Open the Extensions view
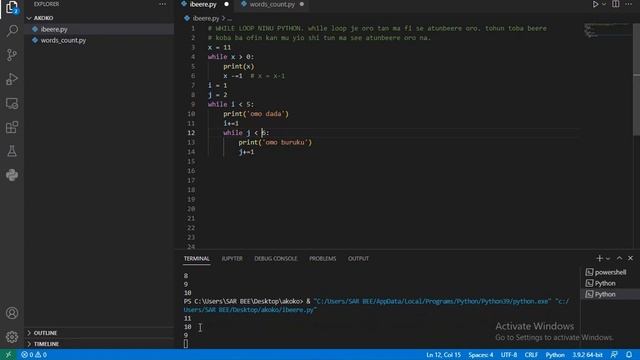The height and width of the screenshot is (360, 640). (12, 127)
